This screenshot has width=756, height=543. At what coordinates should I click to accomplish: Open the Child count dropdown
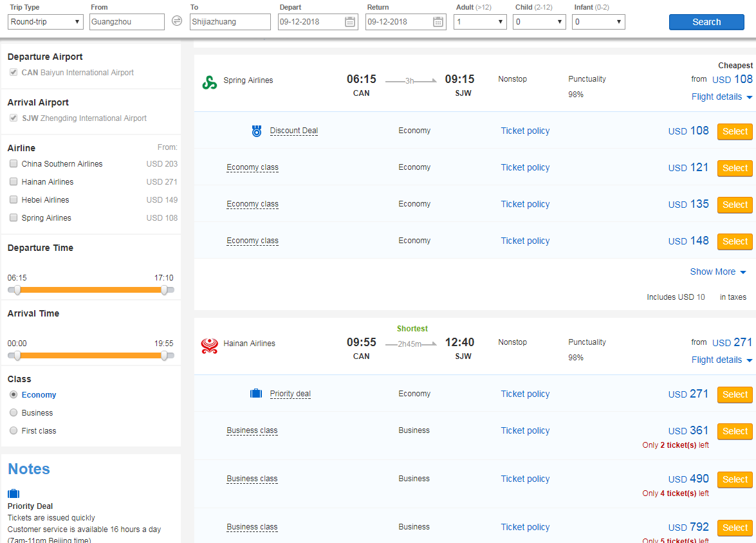[539, 22]
